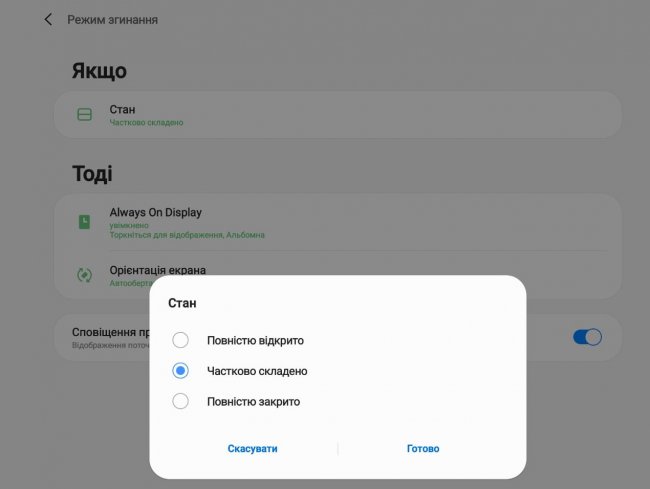The width and height of the screenshot is (650, 489).
Task: Click the Тоді section heading
Action: coord(92,174)
